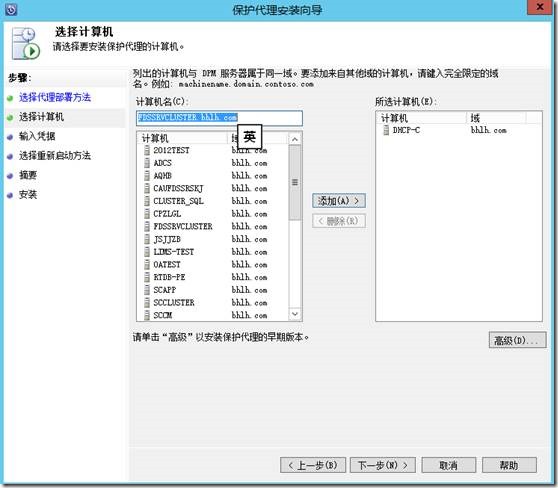The height and width of the screenshot is (488, 558).
Task: Select the 2012TEST computer name
Action: click(x=171, y=150)
